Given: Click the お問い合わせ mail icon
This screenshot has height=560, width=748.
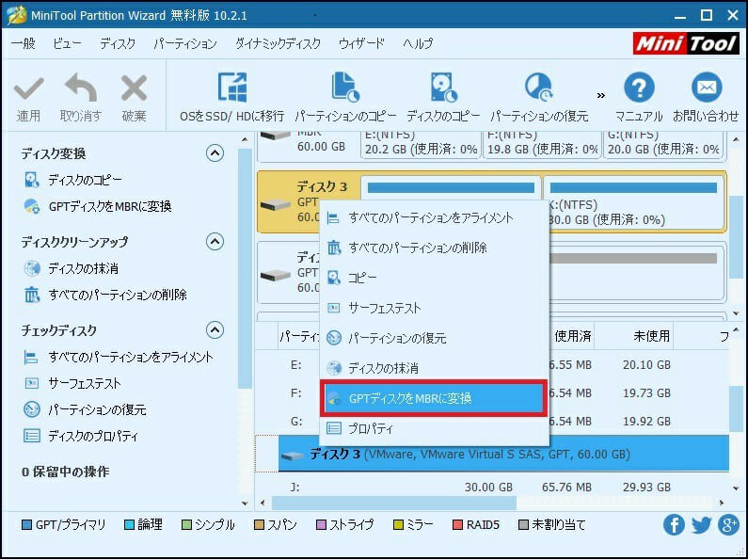Looking at the screenshot, I should (x=707, y=88).
